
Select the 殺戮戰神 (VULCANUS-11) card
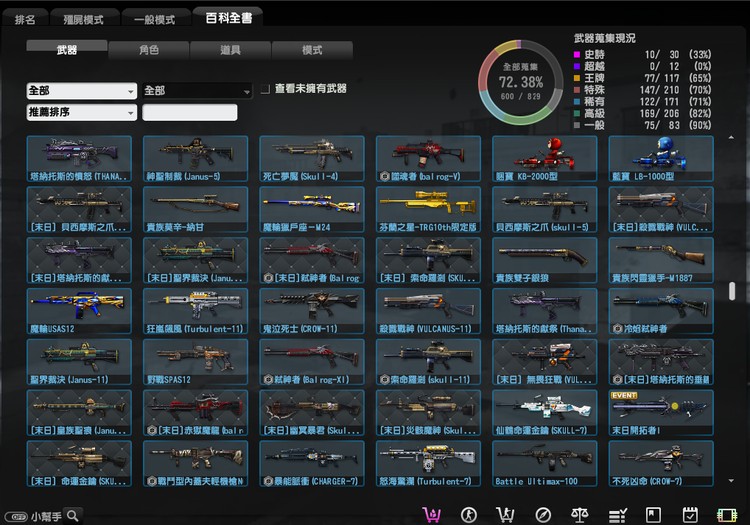pos(429,311)
